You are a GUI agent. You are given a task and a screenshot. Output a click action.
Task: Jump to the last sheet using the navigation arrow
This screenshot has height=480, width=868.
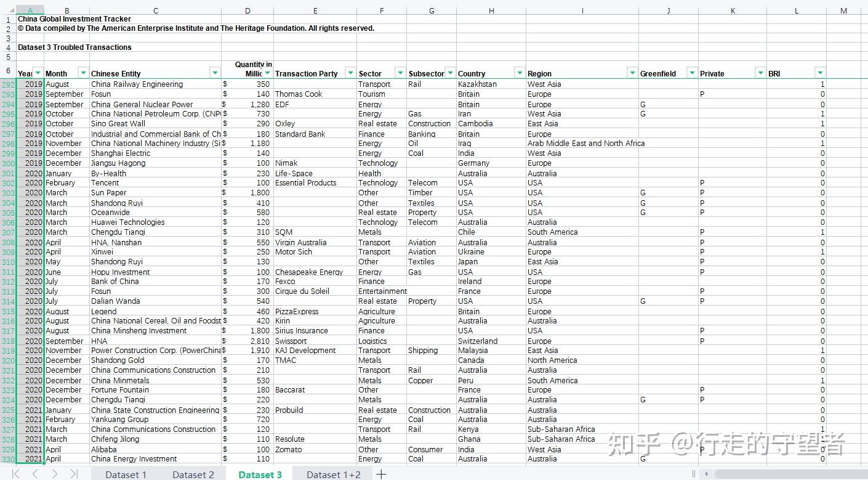click(74, 474)
